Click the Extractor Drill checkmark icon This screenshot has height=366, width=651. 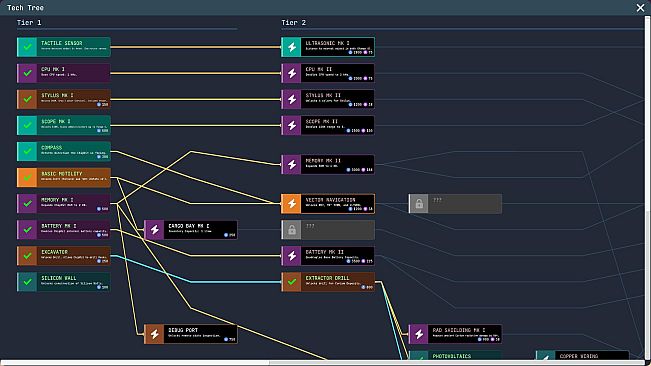point(292,282)
